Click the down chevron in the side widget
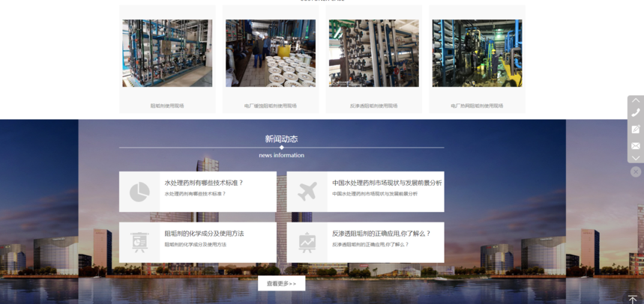Viewport: 644px width, 304px height. 635,158
